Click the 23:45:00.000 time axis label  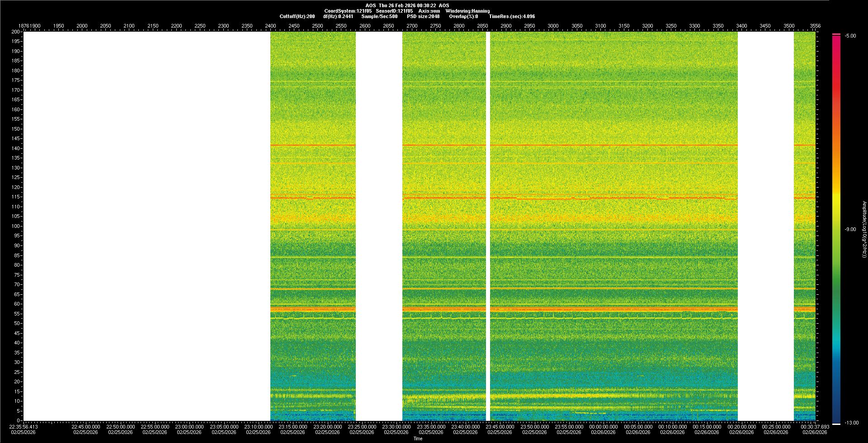(500, 427)
